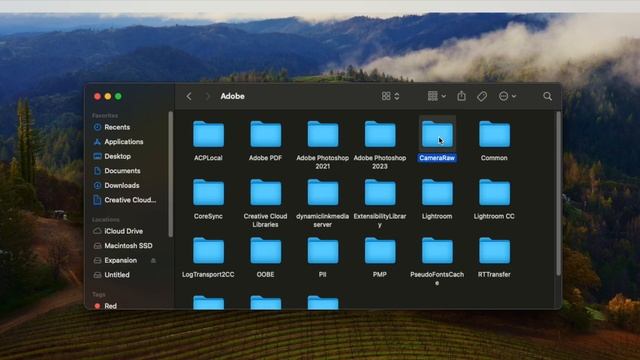Open the Group By grid icon

(x=433, y=96)
